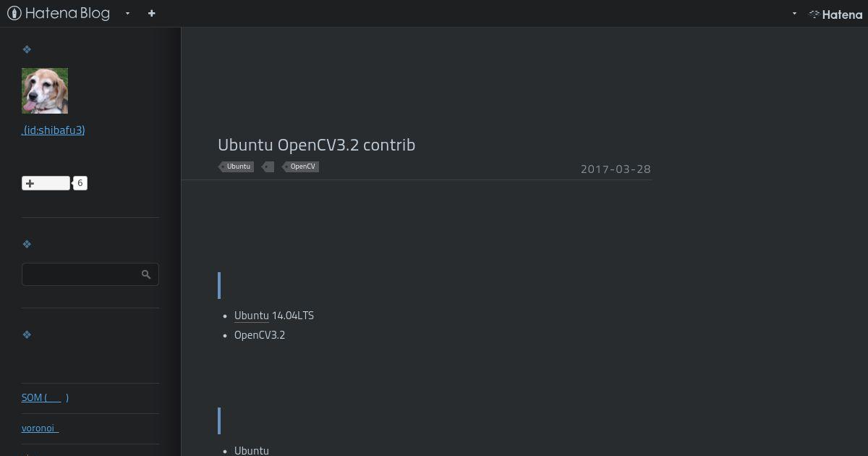Click the subscriber count badge showing 6

tap(80, 183)
